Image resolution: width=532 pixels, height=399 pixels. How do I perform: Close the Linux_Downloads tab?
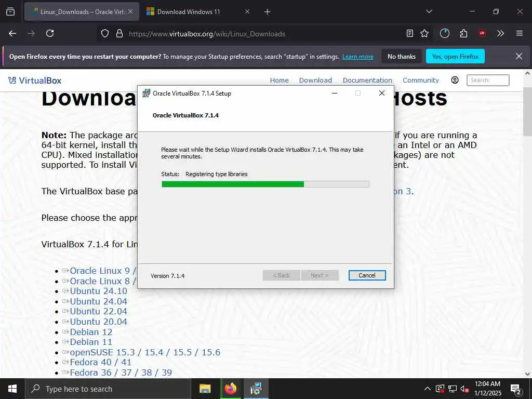[x=130, y=12]
